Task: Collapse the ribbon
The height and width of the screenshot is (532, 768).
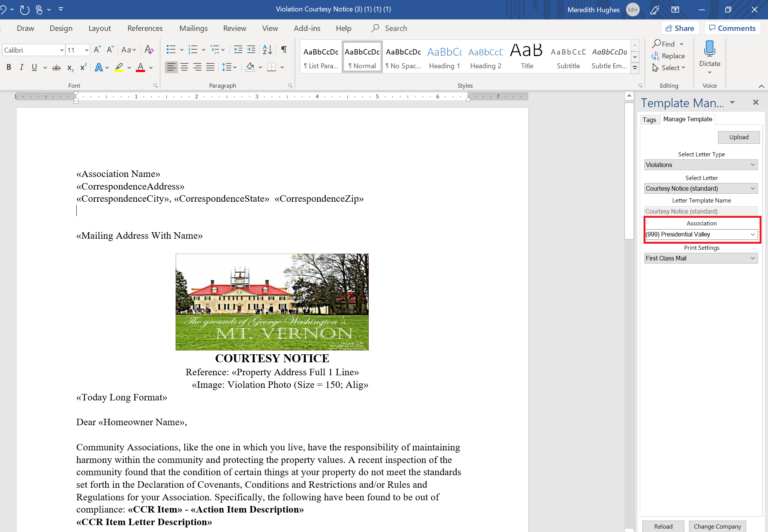Action: point(762,86)
